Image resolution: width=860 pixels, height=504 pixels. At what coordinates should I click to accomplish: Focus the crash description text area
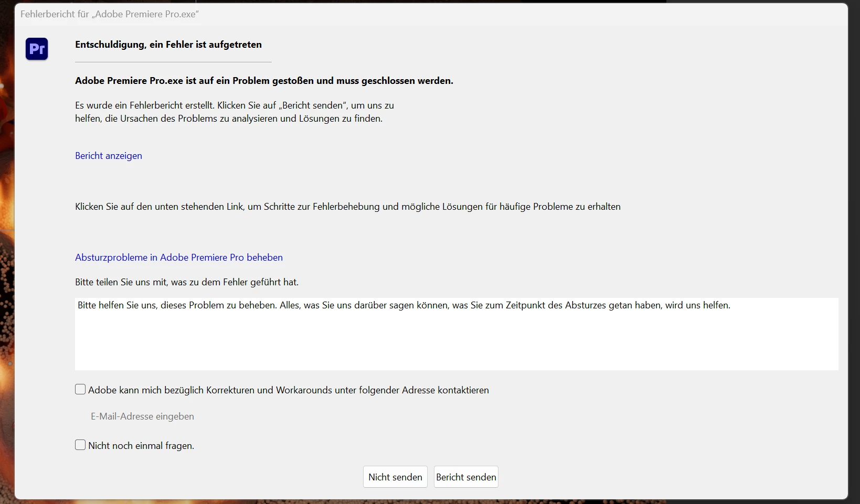(x=456, y=334)
